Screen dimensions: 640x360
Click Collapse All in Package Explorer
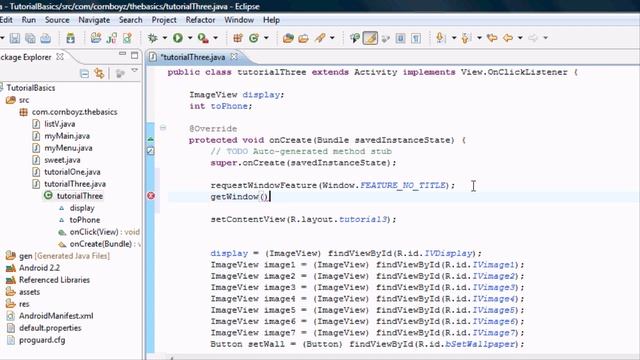pyautogui.click(x=84, y=73)
